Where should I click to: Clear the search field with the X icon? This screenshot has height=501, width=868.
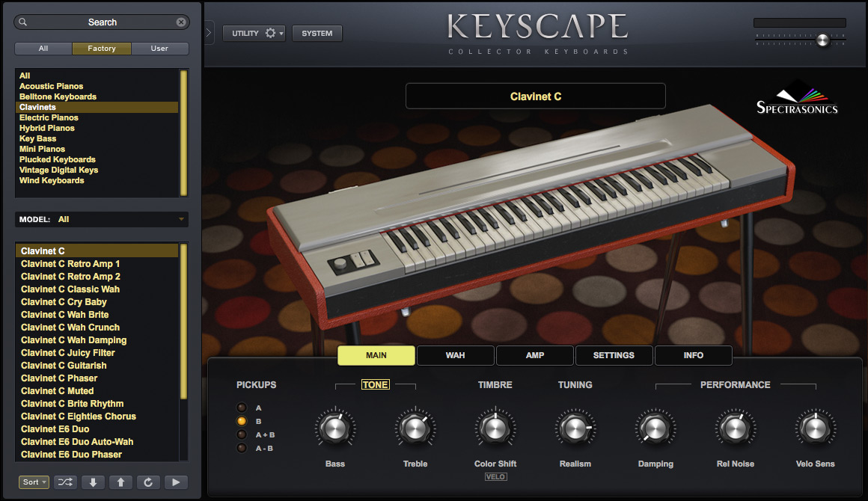[181, 22]
